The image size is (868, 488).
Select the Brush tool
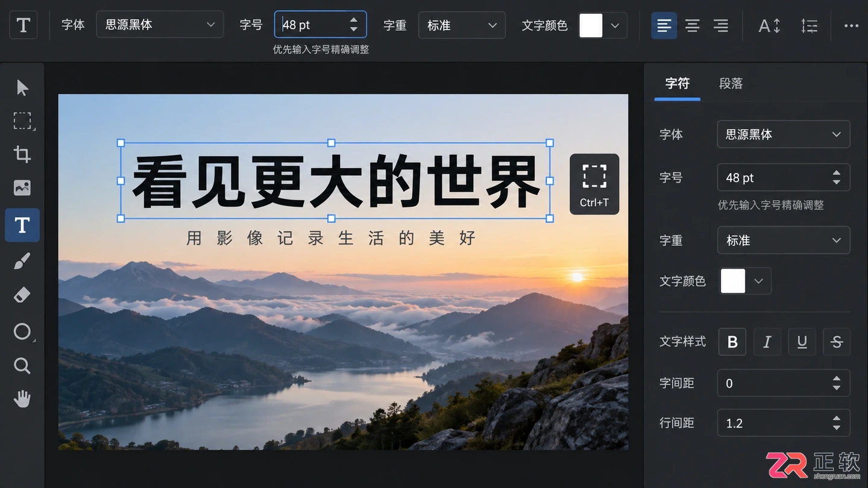[x=22, y=261]
